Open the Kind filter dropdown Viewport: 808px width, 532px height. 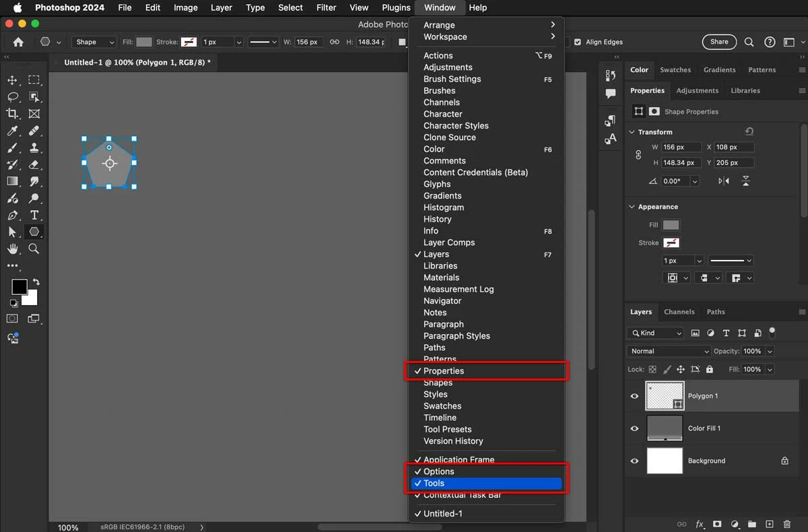tap(655, 333)
